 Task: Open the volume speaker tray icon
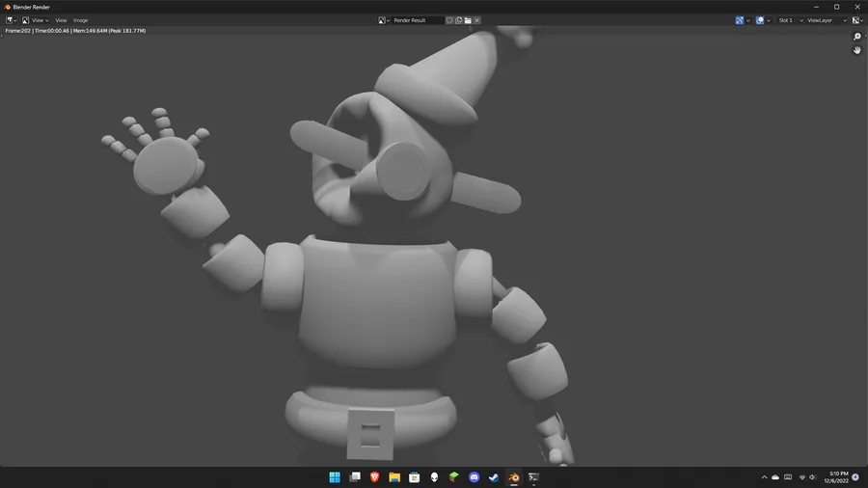point(812,477)
